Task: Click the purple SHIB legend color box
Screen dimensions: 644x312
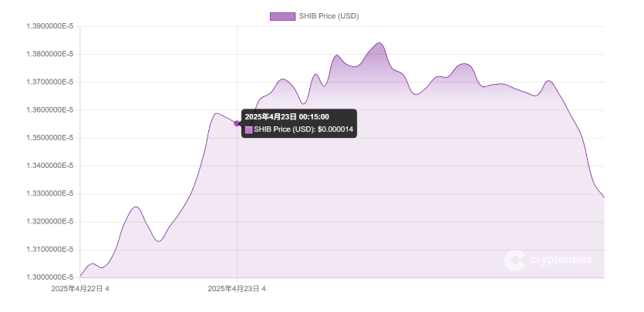Action: pos(282,16)
